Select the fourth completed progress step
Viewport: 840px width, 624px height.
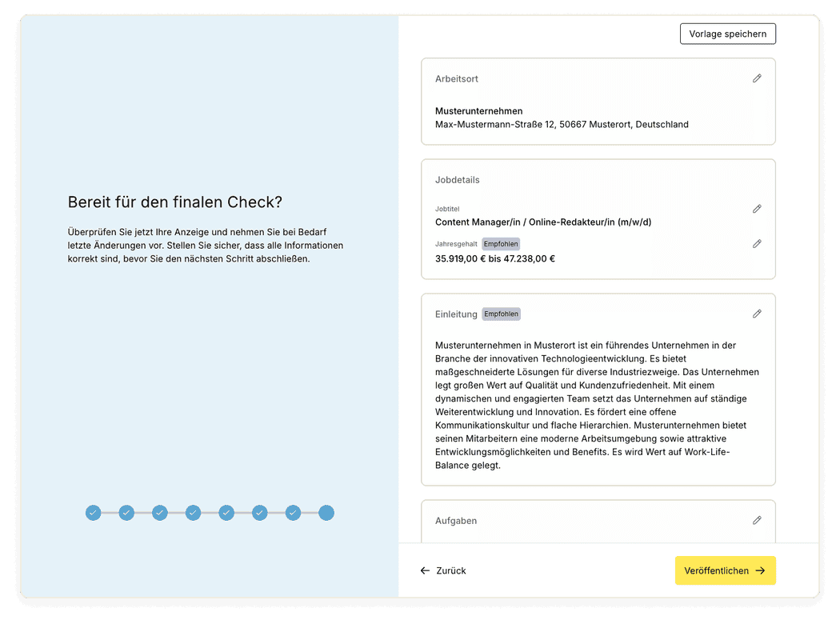tap(193, 513)
